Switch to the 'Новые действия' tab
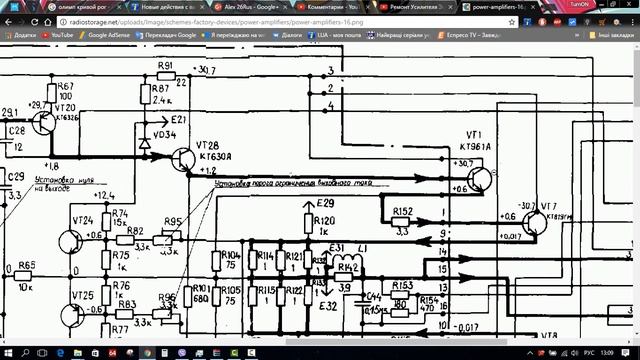The image size is (640, 360). pyautogui.click(x=167, y=7)
